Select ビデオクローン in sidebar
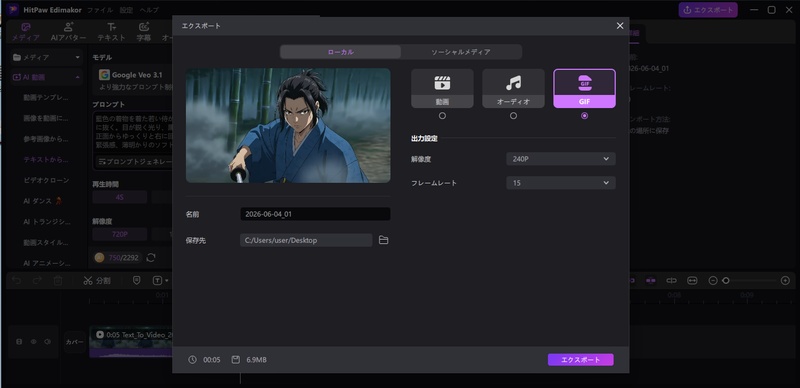This screenshot has width=800, height=388. [x=46, y=180]
